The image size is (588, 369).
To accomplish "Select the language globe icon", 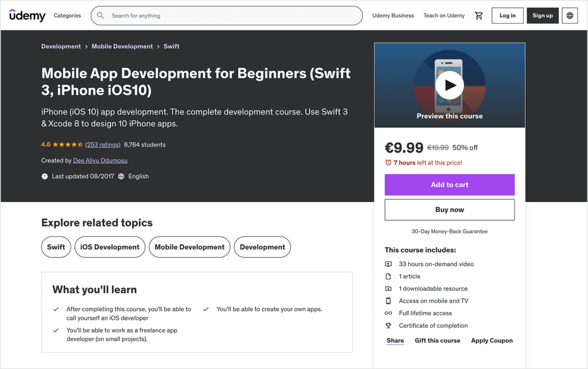I will click(x=570, y=16).
